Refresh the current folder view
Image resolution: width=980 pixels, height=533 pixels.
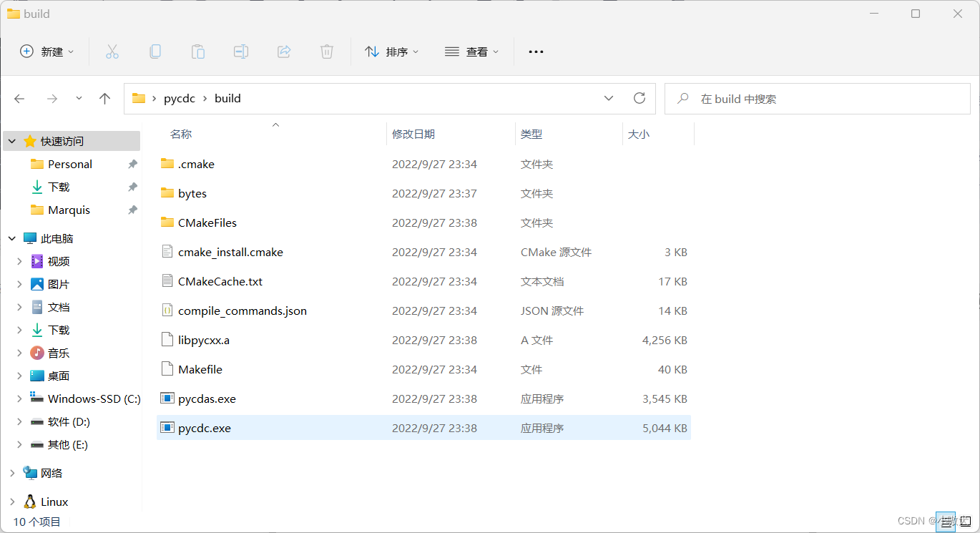639,98
